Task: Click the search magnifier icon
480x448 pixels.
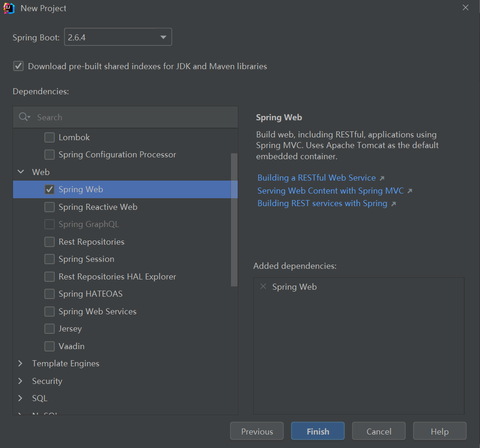Action: pyautogui.click(x=24, y=117)
